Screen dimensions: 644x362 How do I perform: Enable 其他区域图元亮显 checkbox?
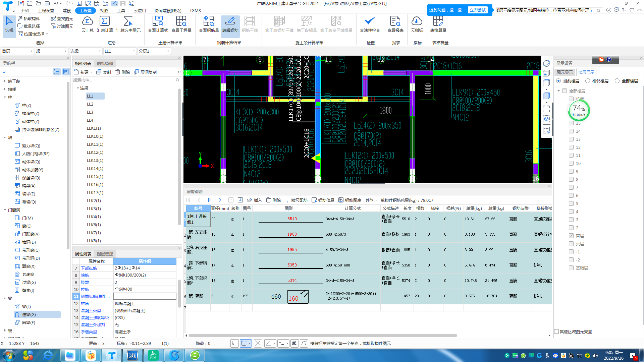pos(557,331)
